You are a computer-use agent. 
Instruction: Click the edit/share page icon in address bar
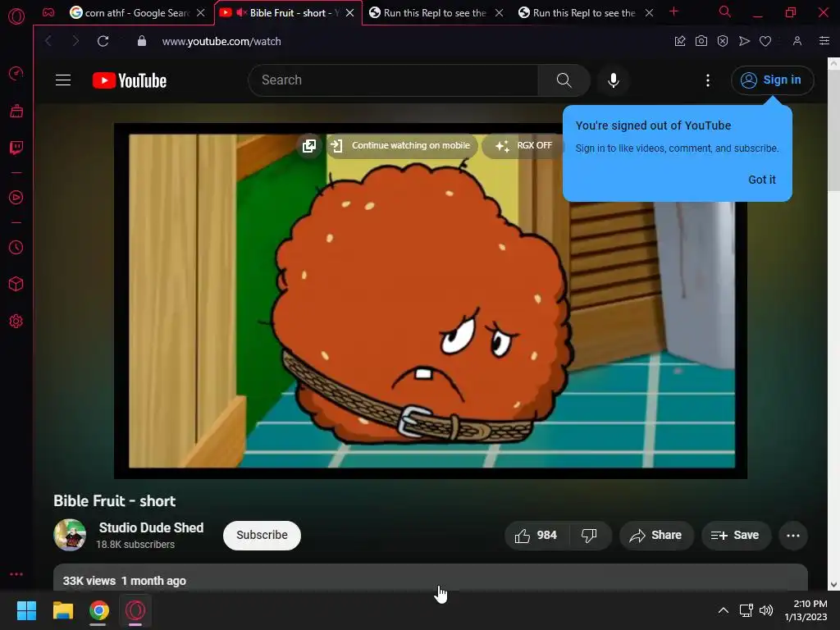680,41
